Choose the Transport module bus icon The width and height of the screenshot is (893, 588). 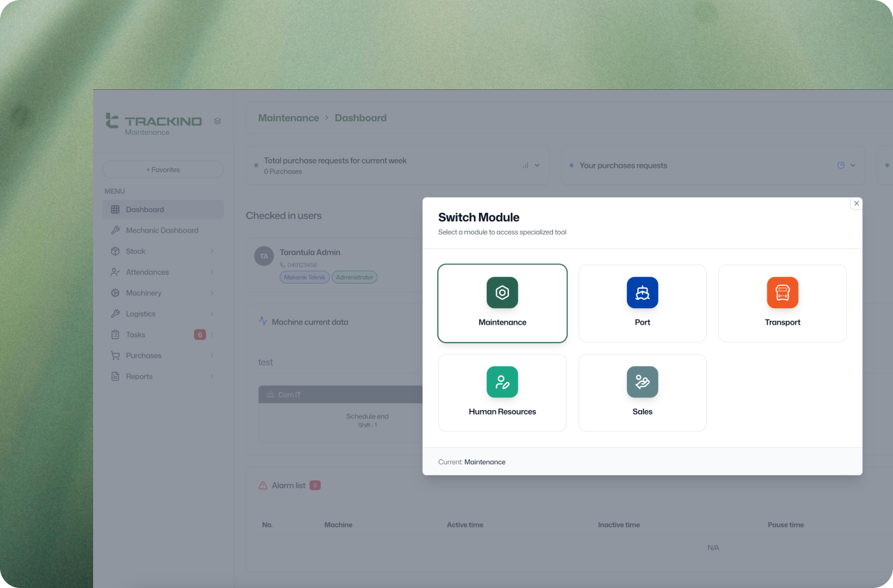782,293
